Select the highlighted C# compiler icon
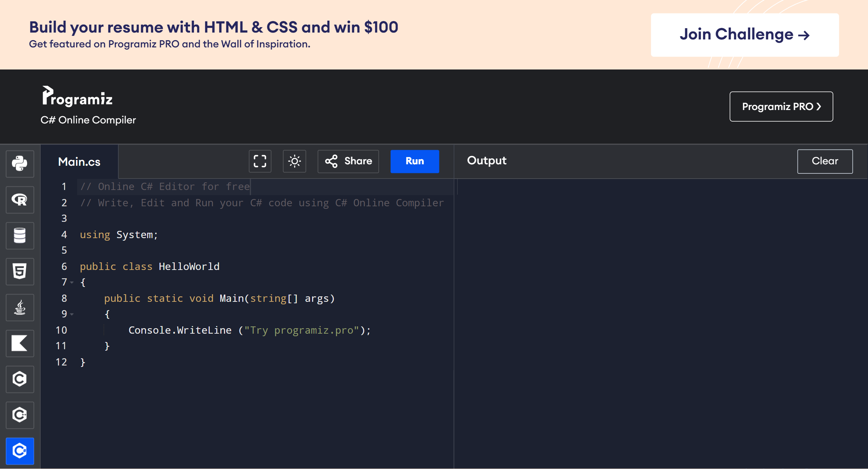Image resolution: width=868 pixels, height=469 pixels. tap(20, 451)
